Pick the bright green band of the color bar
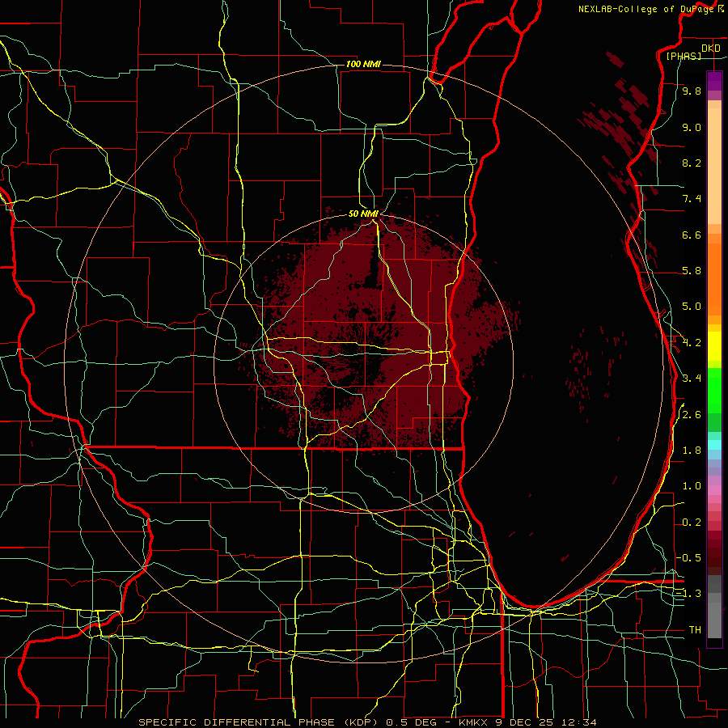This screenshot has width=728, height=728. 714,390
